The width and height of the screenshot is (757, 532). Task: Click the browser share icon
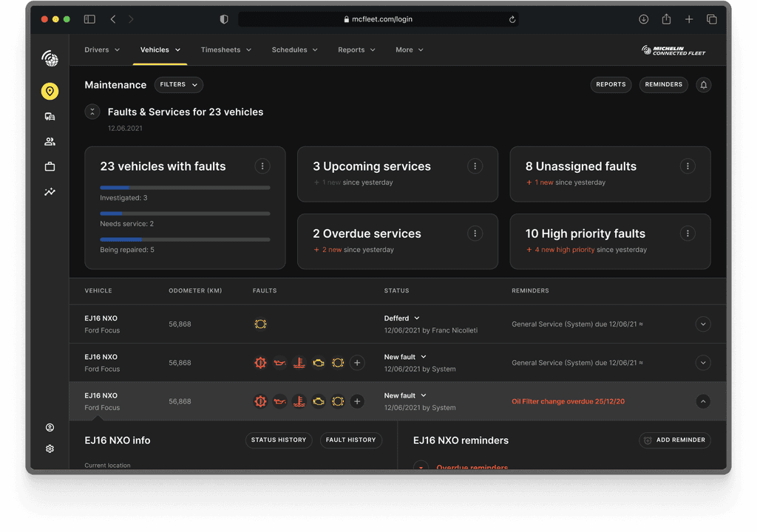coord(666,18)
